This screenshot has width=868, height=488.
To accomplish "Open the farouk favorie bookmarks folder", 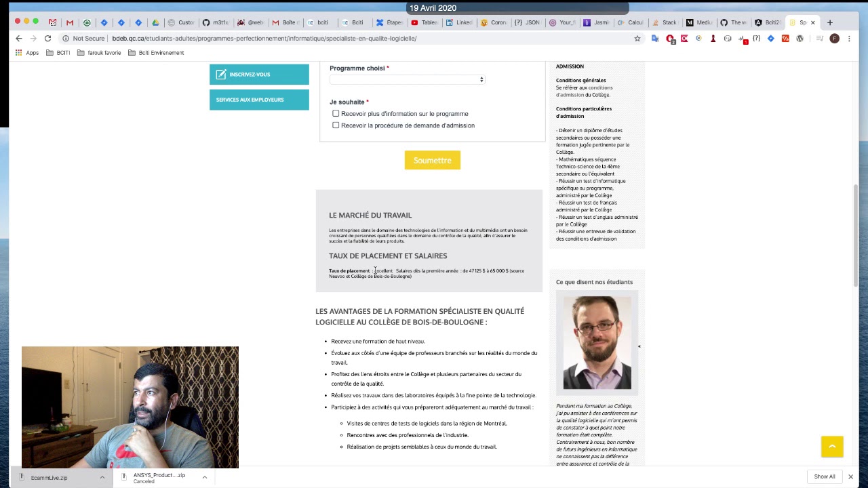I will pos(99,53).
